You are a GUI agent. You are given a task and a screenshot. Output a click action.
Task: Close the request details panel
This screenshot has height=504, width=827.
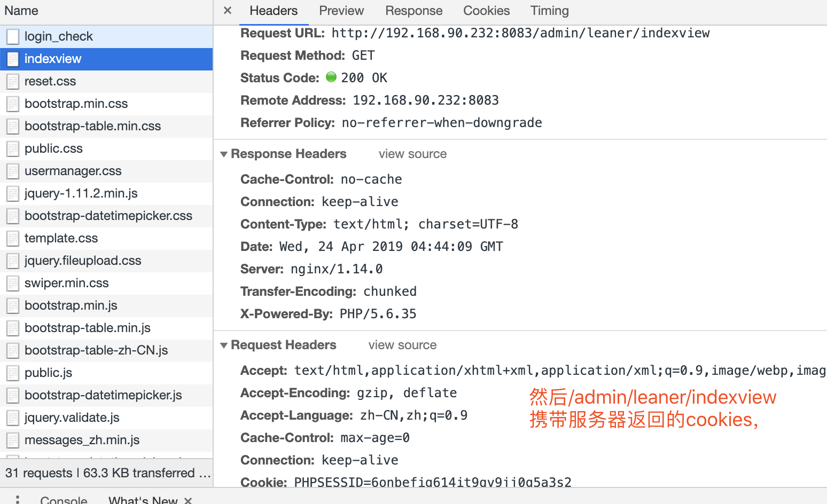click(228, 11)
